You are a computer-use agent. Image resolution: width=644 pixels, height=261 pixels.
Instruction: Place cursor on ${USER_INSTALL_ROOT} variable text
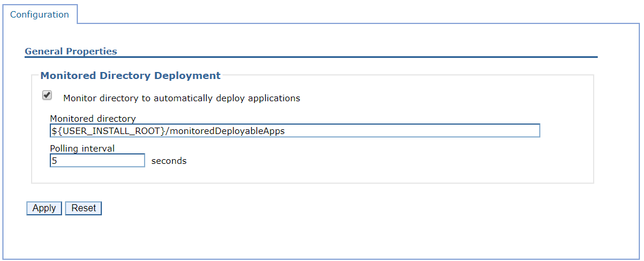[x=108, y=131]
